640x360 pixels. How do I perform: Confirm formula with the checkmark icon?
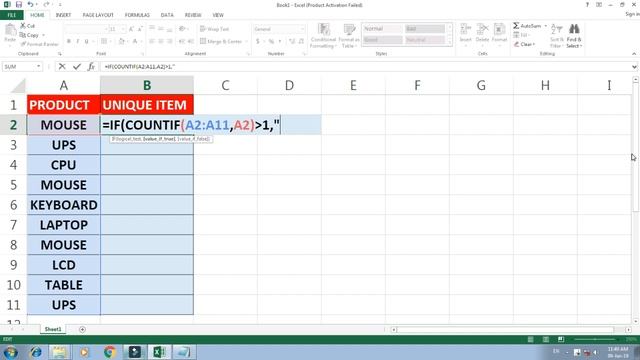point(77,66)
